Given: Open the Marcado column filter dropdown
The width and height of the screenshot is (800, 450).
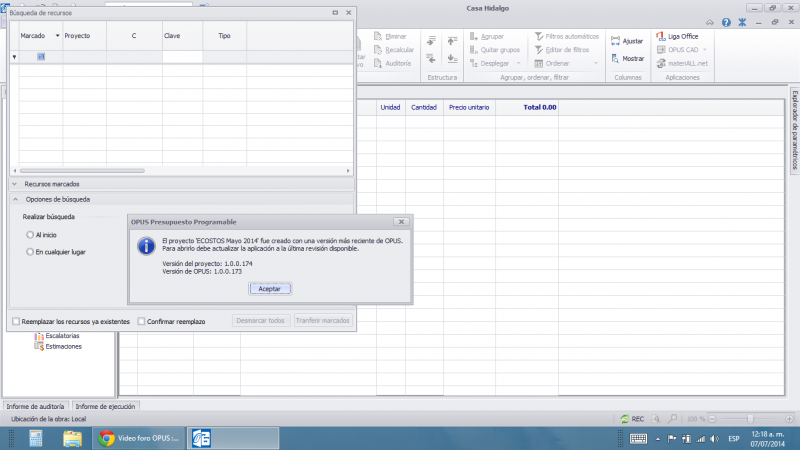Looking at the screenshot, I should [x=57, y=35].
